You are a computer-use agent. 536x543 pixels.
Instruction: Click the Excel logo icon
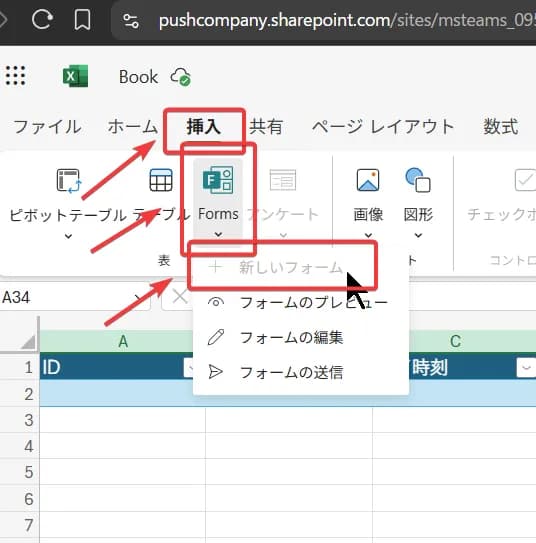[75, 76]
